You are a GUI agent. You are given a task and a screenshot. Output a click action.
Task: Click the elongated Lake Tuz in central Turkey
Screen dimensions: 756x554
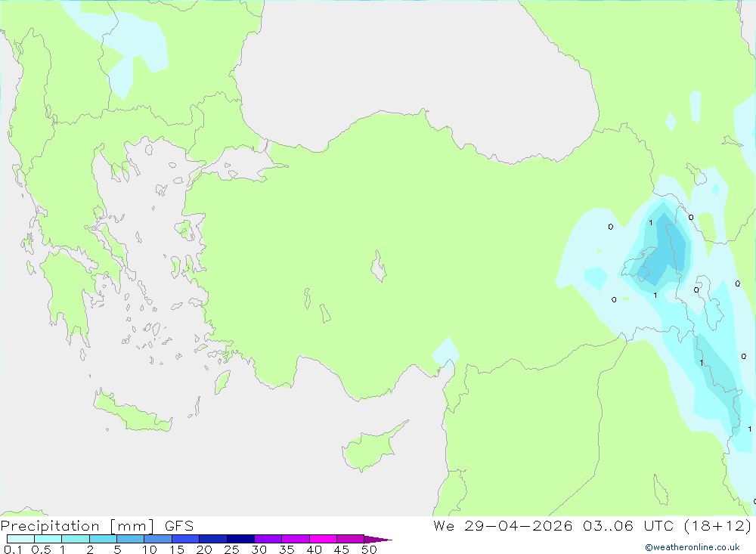379,266
